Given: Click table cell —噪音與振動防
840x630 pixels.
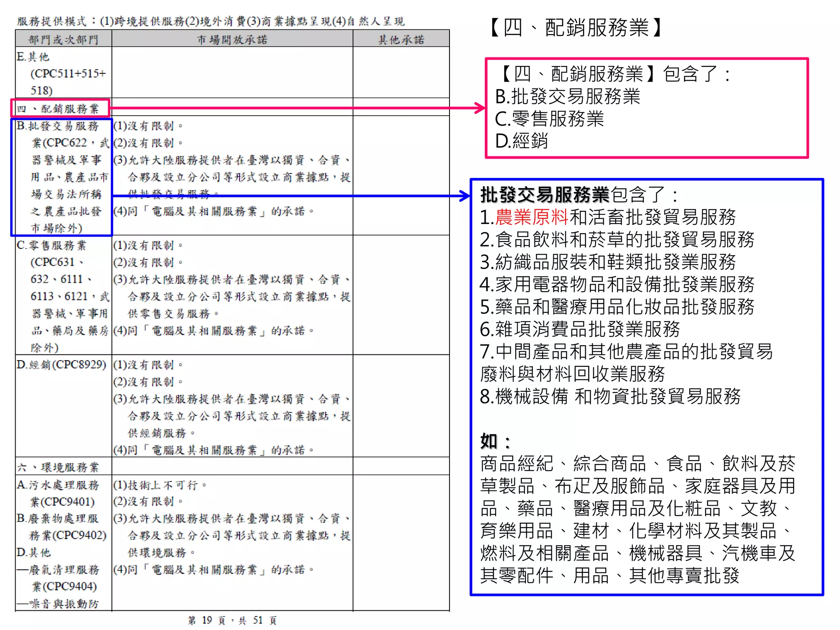Looking at the screenshot, I should pyautogui.click(x=58, y=603).
